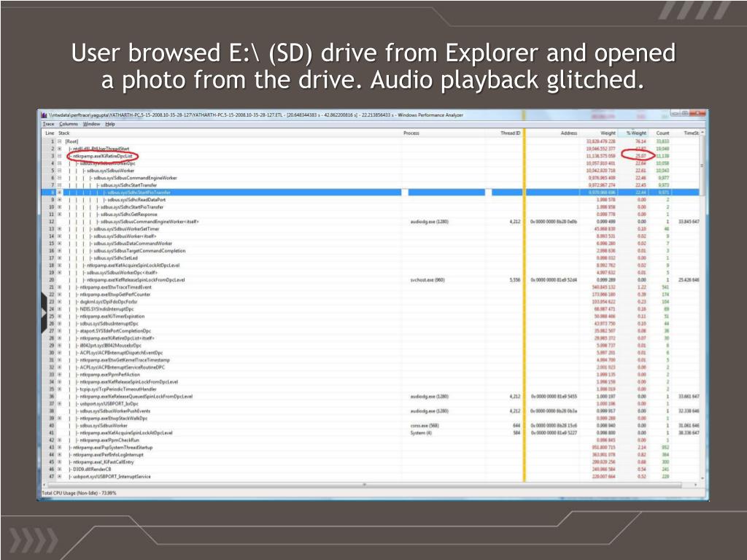Expand the D3D9.dll RenderCB node on line 46
This screenshot has width=747, height=560.
pos(60,470)
